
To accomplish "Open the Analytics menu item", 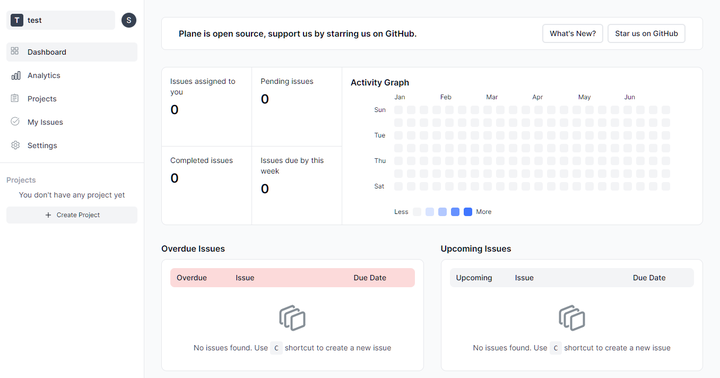I will click(x=72, y=75).
